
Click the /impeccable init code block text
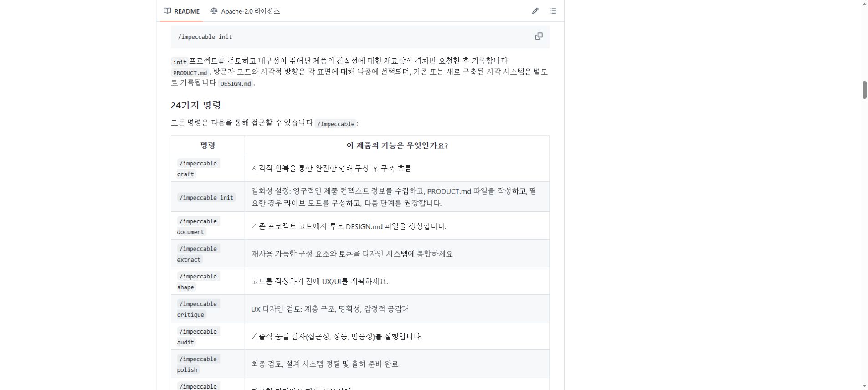click(x=205, y=37)
